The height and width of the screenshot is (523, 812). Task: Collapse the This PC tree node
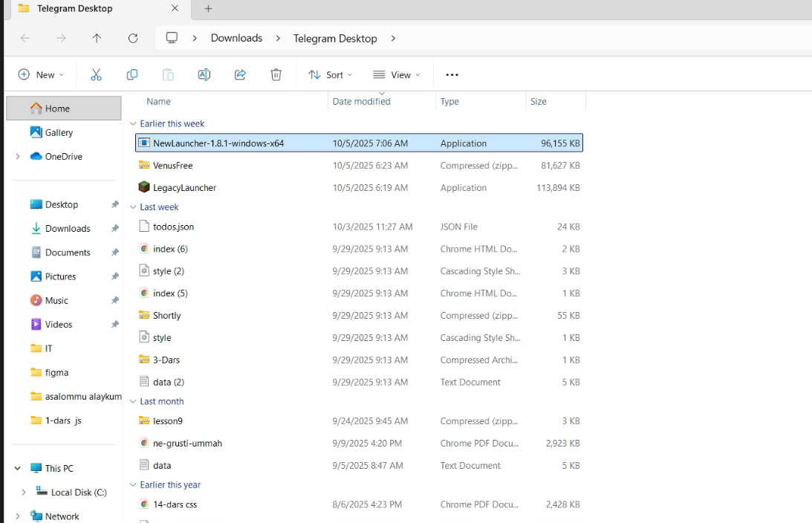pyautogui.click(x=18, y=469)
